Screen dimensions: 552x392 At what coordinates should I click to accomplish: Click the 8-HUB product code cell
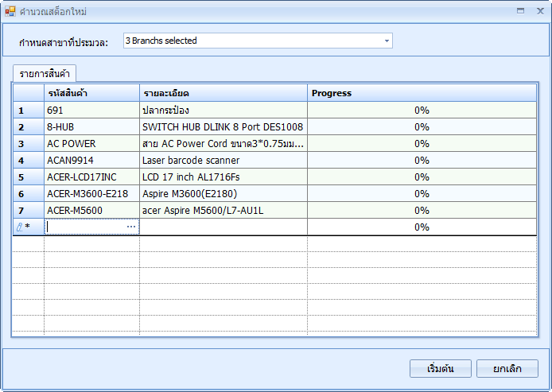pyautogui.click(x=91, y=127)
